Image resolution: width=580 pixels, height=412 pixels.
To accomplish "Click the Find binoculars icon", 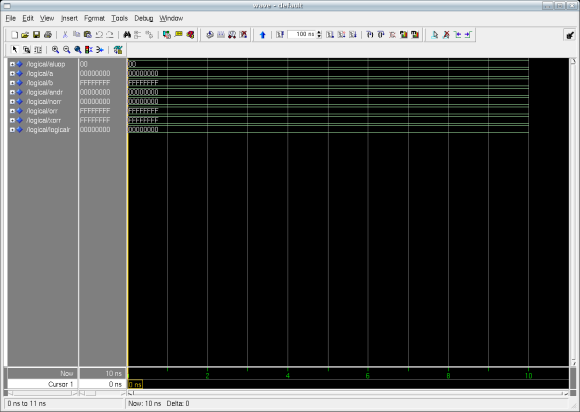I will (x=127, y=35).
